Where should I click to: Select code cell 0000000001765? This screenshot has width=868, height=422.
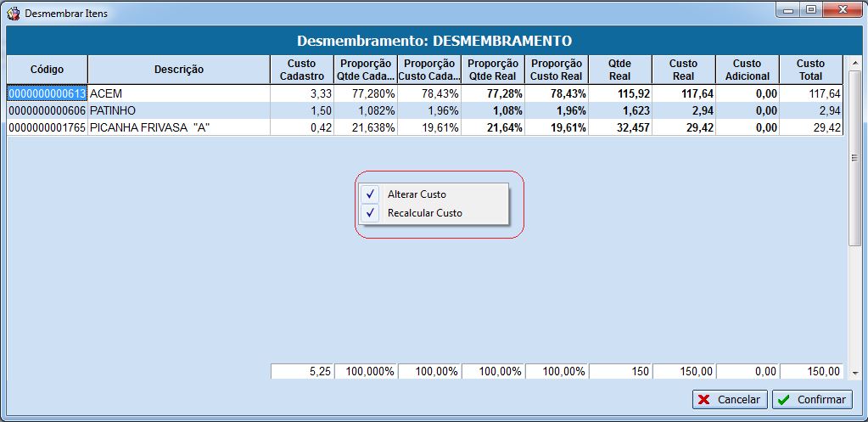47,127
